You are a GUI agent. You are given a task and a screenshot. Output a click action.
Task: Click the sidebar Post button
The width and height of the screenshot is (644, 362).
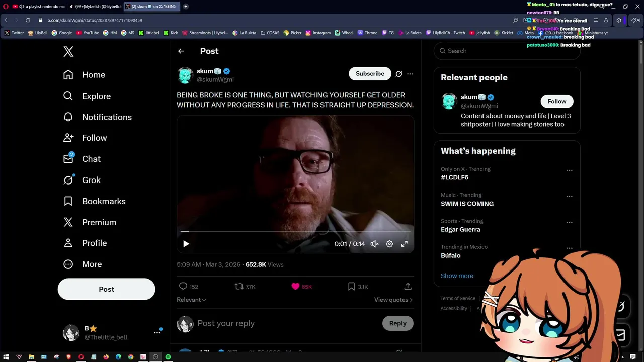pos(106,289)
